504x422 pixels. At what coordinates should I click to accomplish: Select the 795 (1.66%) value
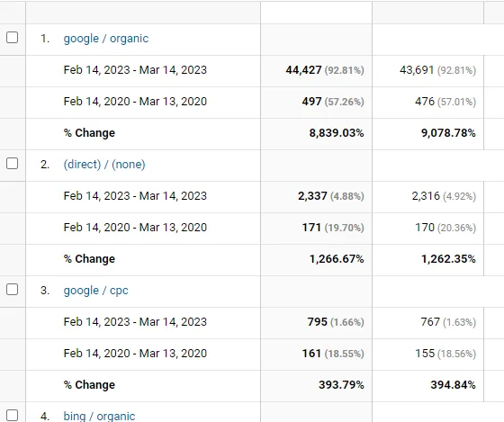point(336,322)
